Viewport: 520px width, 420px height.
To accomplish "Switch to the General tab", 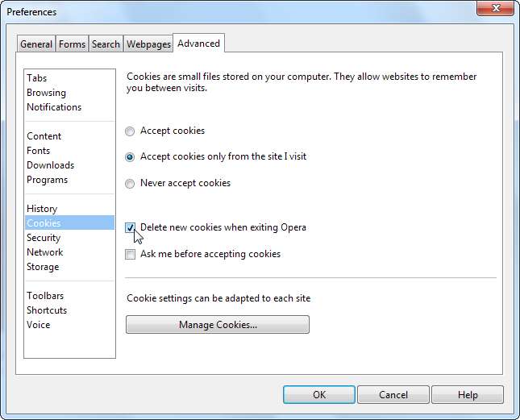I will 36,44.
